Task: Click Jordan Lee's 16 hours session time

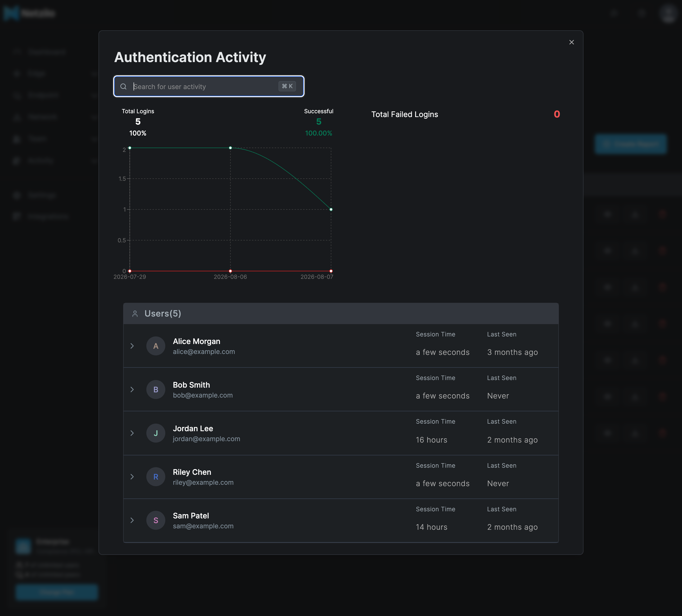Action: point(432,440)
